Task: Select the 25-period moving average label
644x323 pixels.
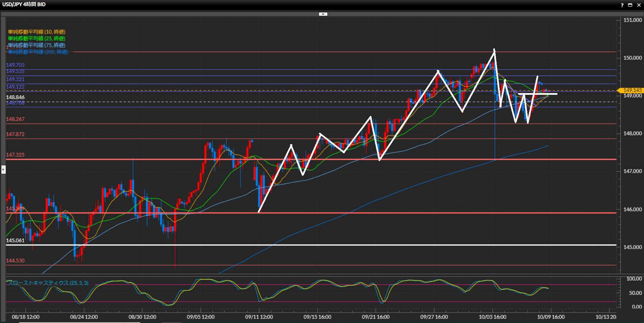Action: (37, 39)
